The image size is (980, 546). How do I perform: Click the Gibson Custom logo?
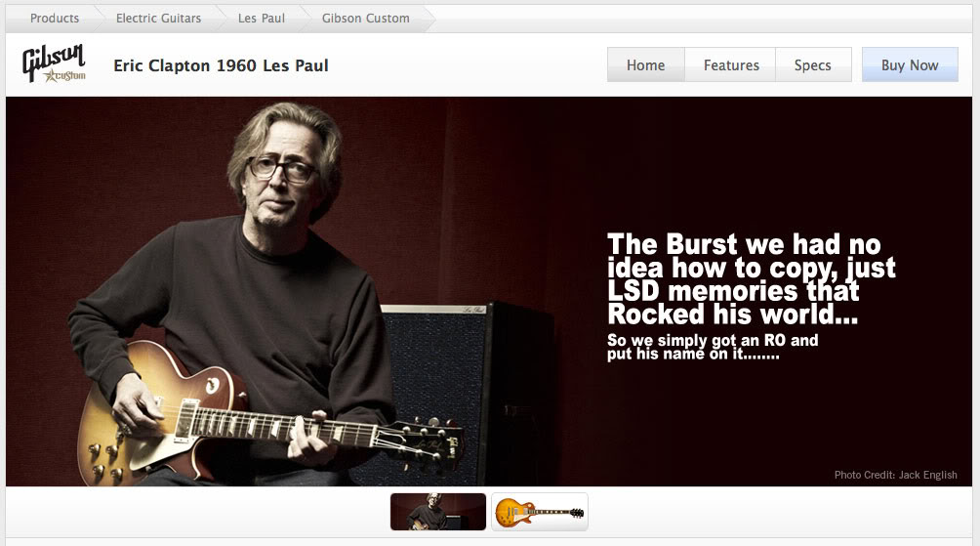tap(55, 63)
